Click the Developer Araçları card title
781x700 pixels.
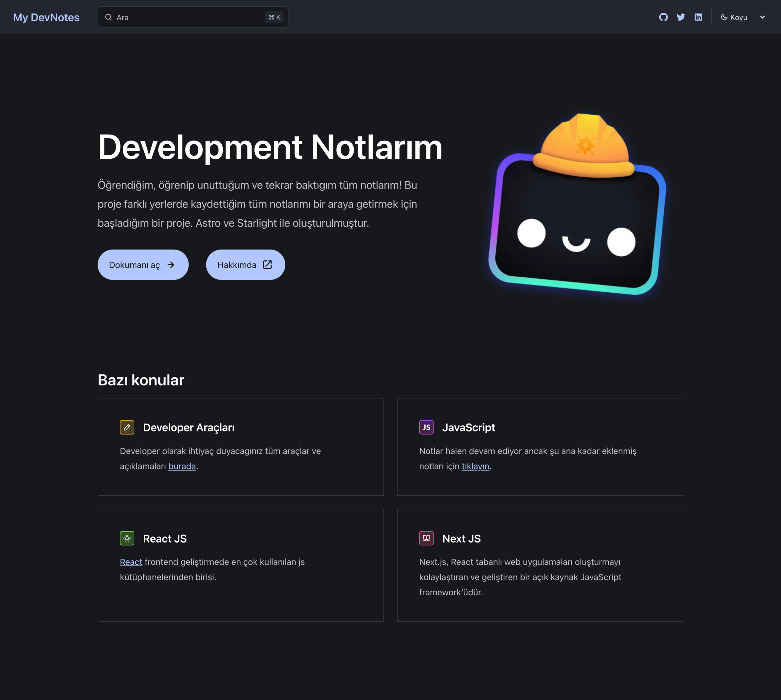pos(189,428)
